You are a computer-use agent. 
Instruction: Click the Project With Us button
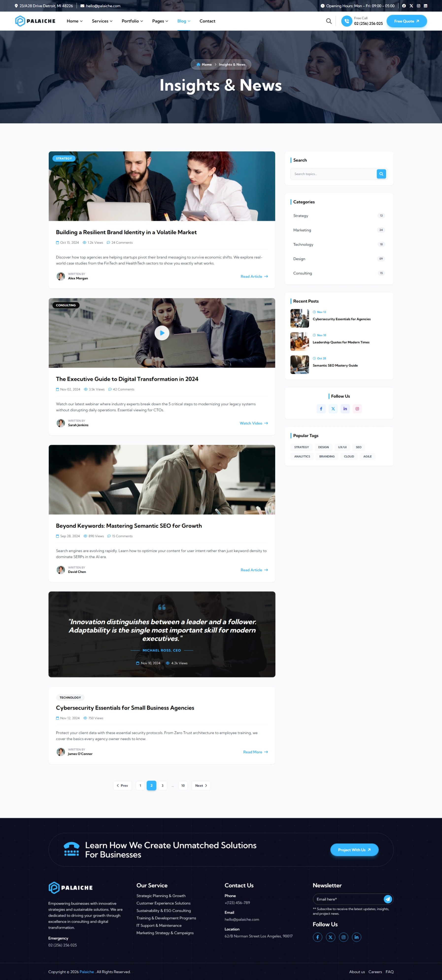pos(355,850)
